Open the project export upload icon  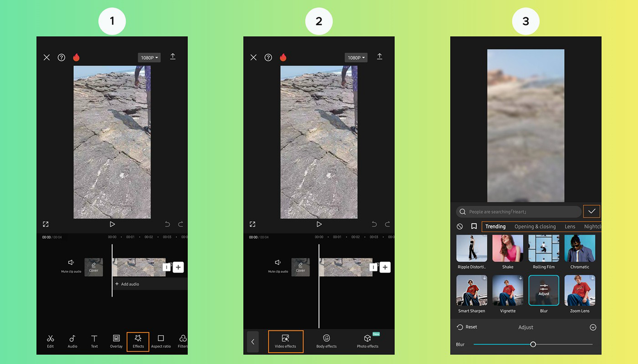pyautogui.click(x=173, y=57)
